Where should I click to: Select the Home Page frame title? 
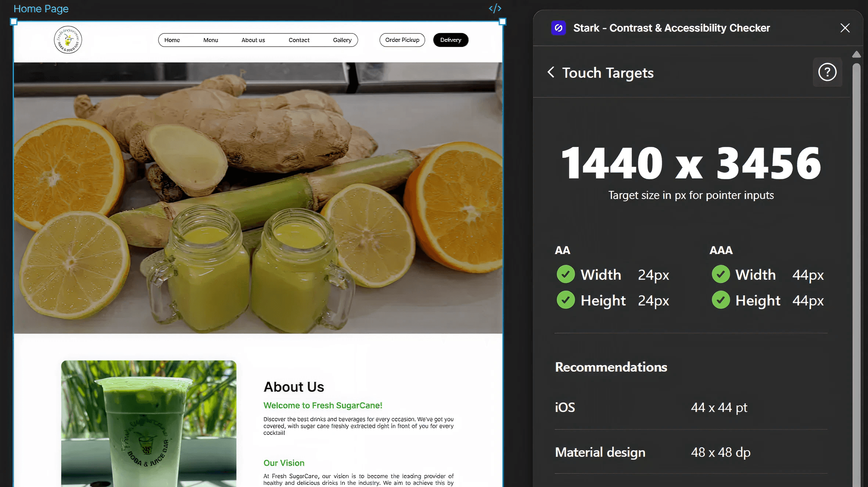[x=41, y=8]
